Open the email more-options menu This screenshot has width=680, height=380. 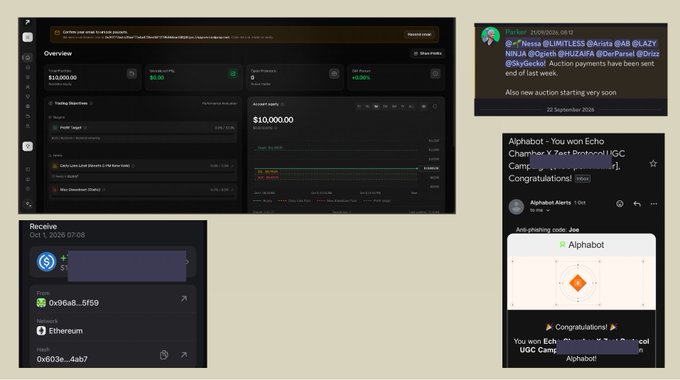click(x=654, y=204)
